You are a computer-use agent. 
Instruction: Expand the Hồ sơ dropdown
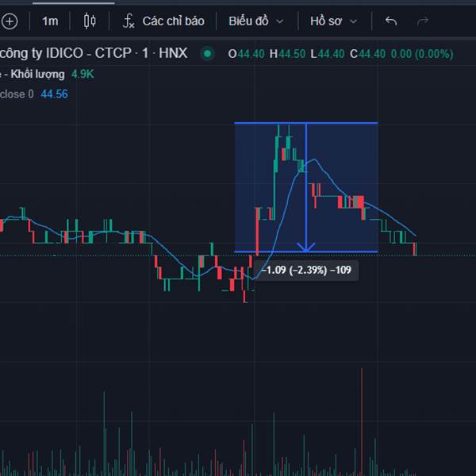click(x=333, y=21)
